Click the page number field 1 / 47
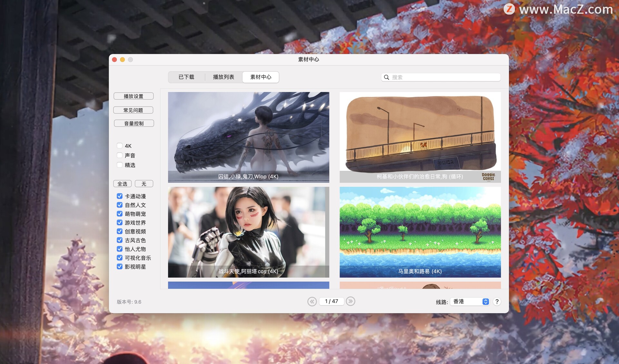Screen dimensions: 619x364 coord(331,301)
